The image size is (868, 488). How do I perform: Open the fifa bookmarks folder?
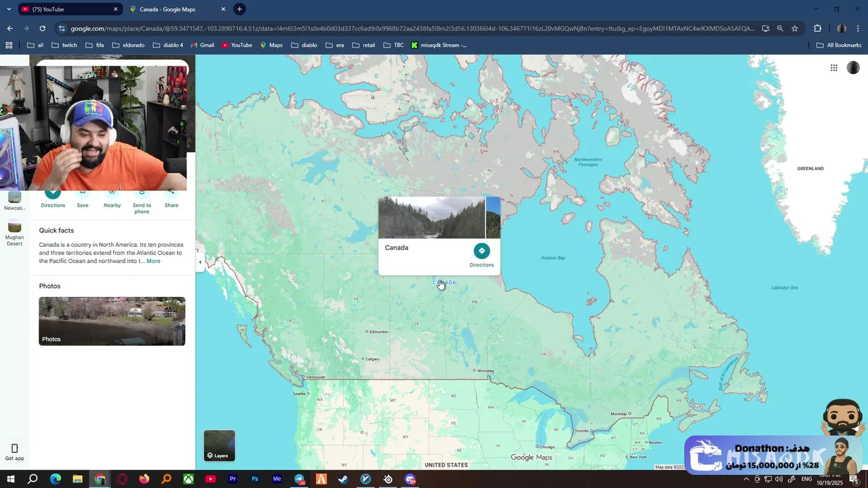tap(95, 45)
